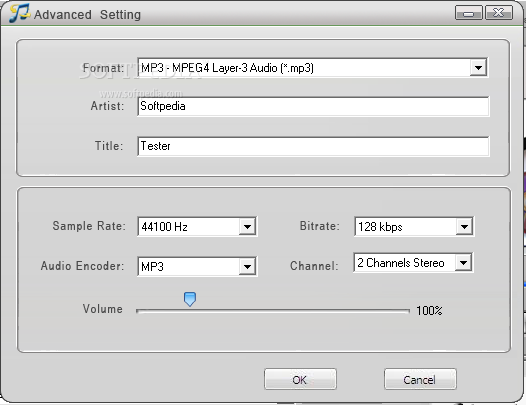Expand the Sample Rate dropdown
The width and height of the screenshot is (526, 405).
(247, 227)
